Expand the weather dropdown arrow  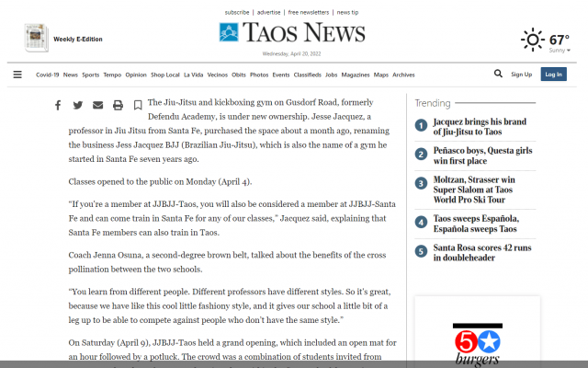pyautogui.click(x=568, y=50)
